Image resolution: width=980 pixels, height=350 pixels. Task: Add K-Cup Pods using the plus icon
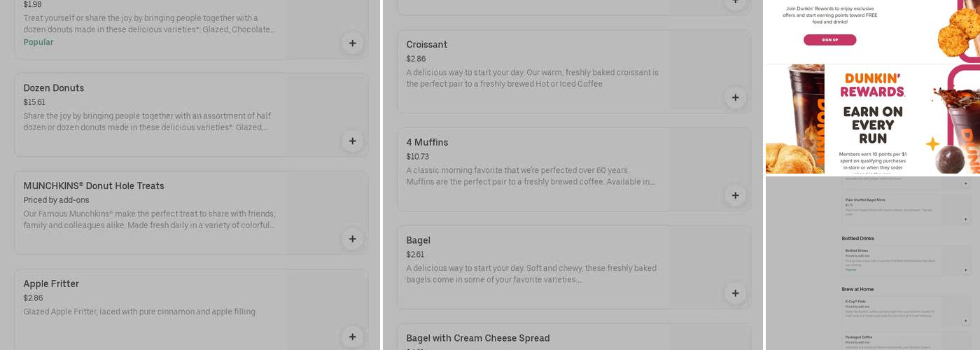point(965,321)
